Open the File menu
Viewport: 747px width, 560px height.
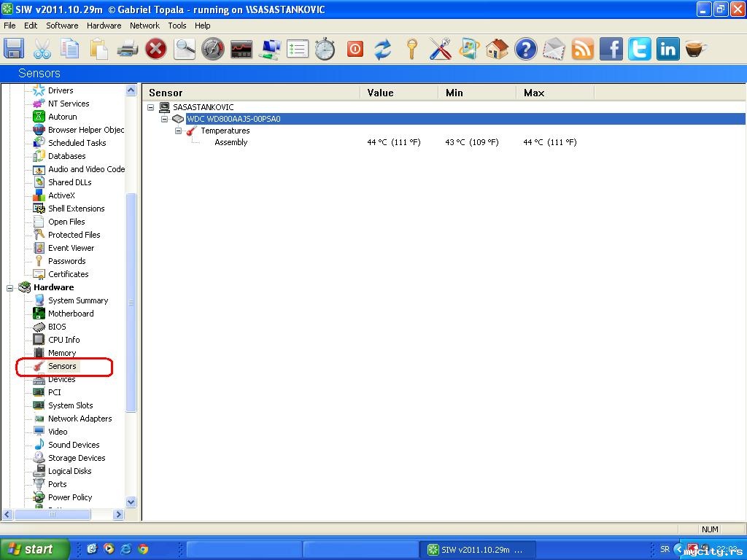click(x=9, y=26)
